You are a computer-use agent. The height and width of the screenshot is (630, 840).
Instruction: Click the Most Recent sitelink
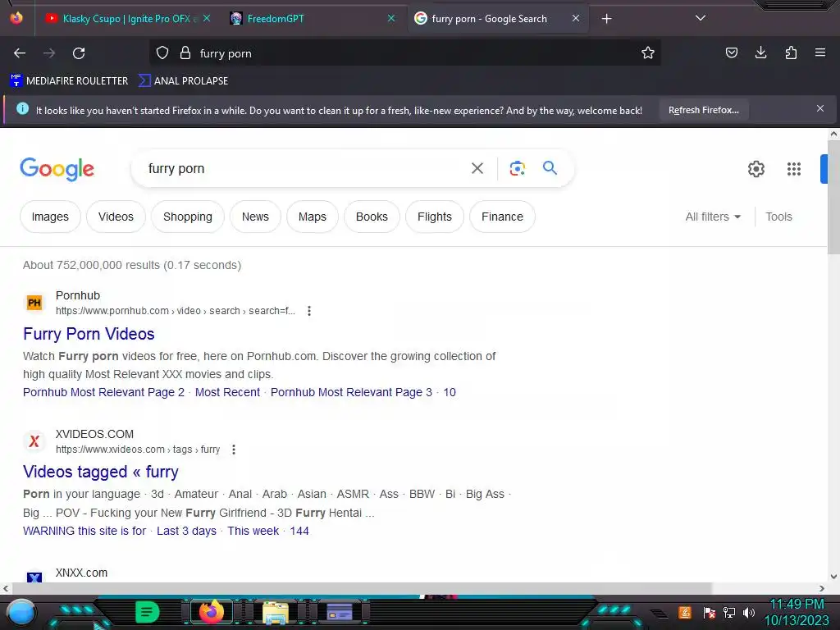(x=227, y=392)
